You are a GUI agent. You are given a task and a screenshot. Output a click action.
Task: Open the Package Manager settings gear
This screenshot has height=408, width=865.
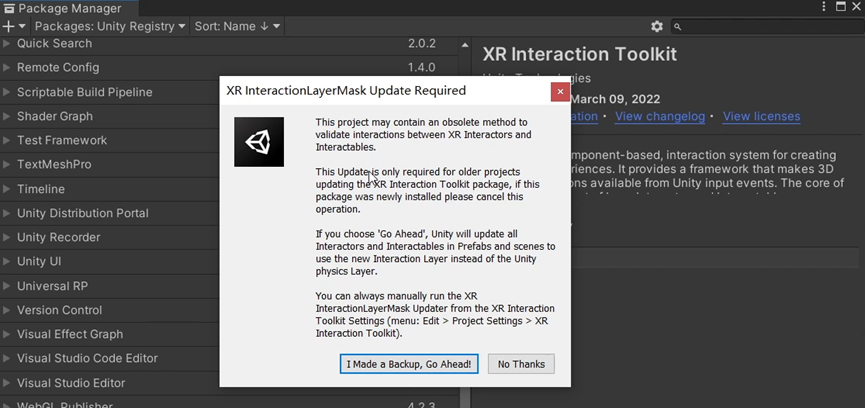coord(656,26)
